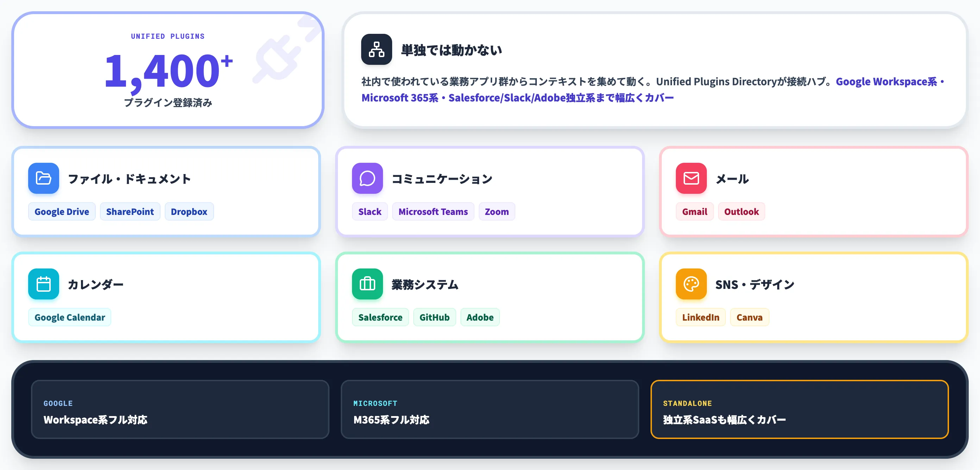Pick the Gmail tag
Viewport: 980px width, 470px height.
pos(694,211)
